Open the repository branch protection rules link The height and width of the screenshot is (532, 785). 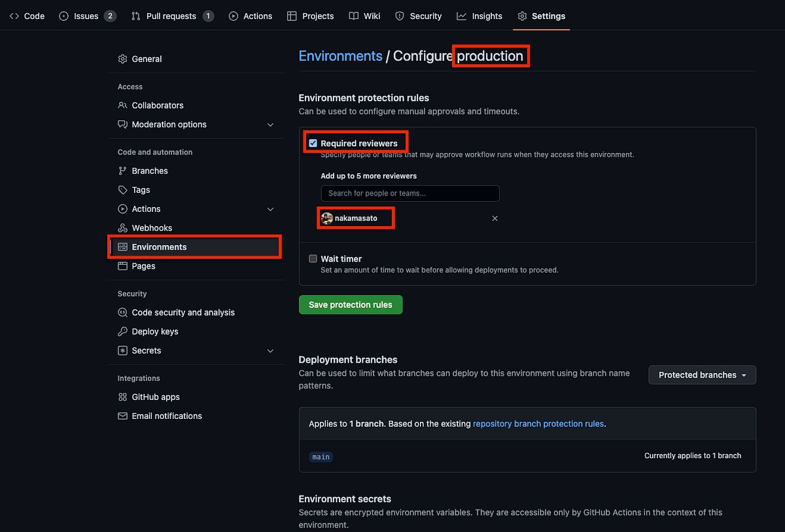click(x=538, y=424)
